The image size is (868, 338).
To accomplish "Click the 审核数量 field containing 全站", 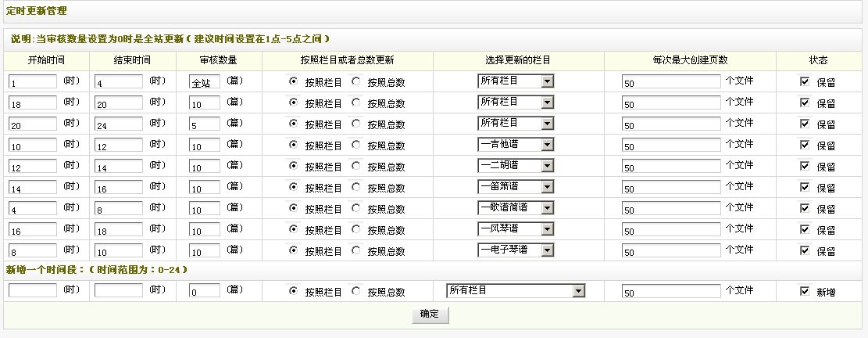I will coord(204,81).
